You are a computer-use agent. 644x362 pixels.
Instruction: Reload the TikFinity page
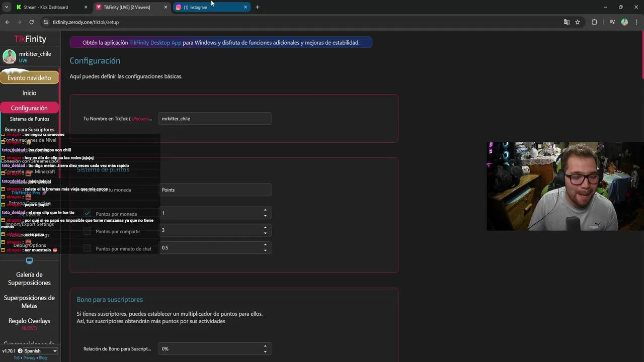(x=32, y=22)
